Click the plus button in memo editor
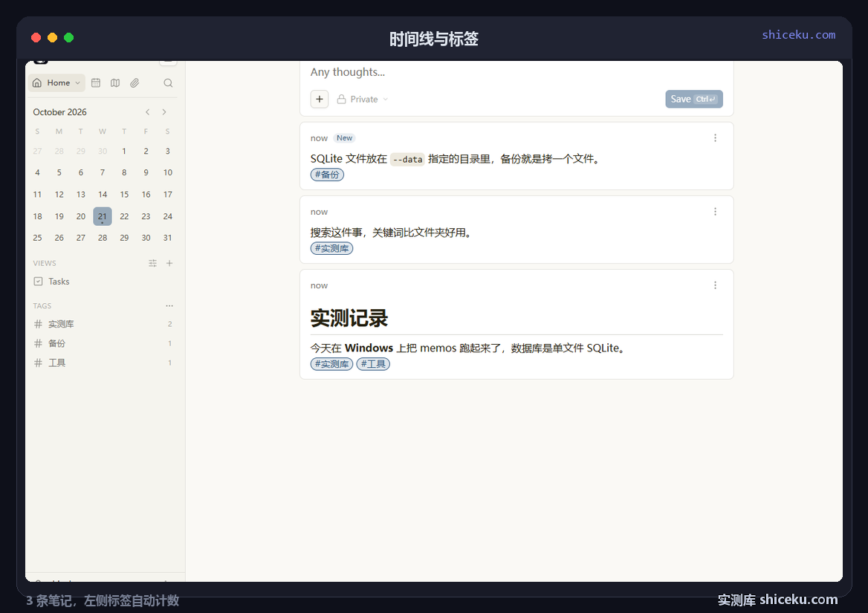This screenshot has height=613, width=868. 320,99
